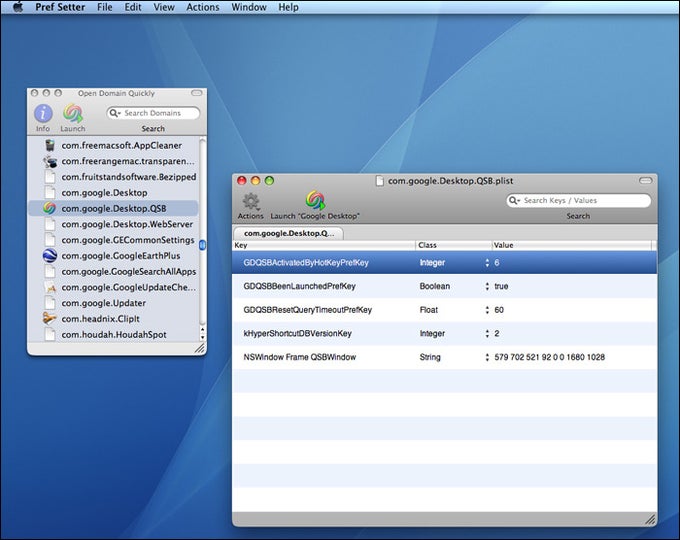Click the domain list scrollbar thumb
The width and height of the screenshot is (680, 540).
(x=202, y=245)
